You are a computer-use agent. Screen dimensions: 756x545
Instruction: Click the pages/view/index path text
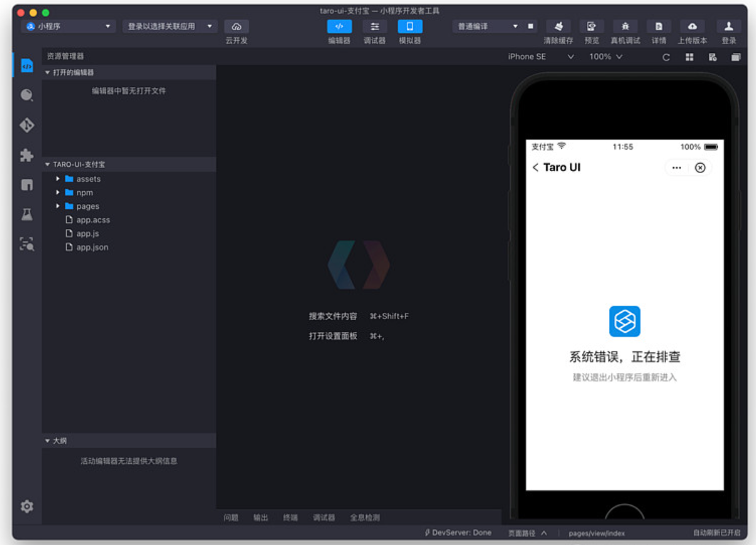click(x=596, y=533)
